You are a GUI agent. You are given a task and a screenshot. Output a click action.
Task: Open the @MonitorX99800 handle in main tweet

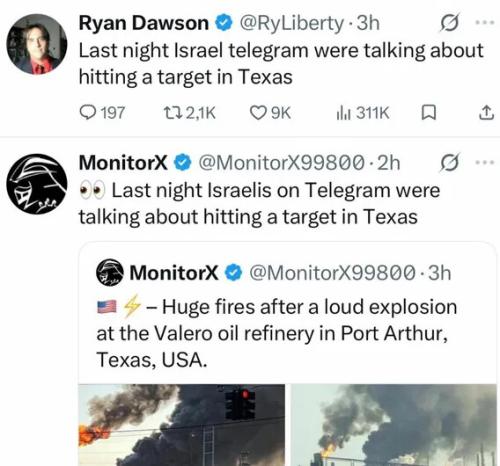pyautogui.click(x=281, y=163)
